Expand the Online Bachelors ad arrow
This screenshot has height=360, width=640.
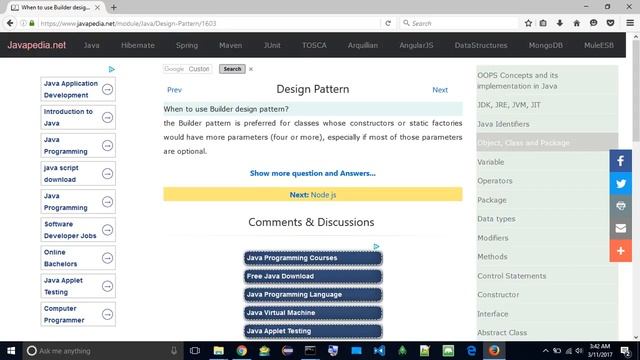coord(107,258)
